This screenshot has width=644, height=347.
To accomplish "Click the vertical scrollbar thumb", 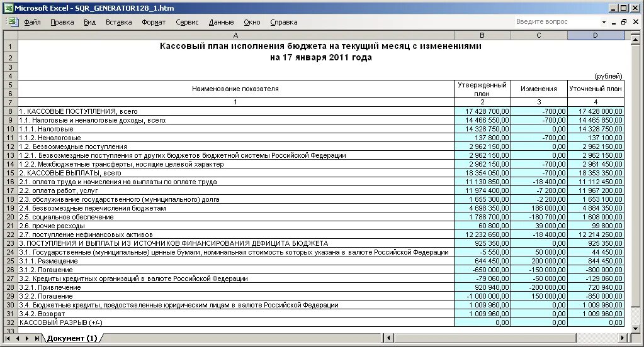I will point(635,175).
